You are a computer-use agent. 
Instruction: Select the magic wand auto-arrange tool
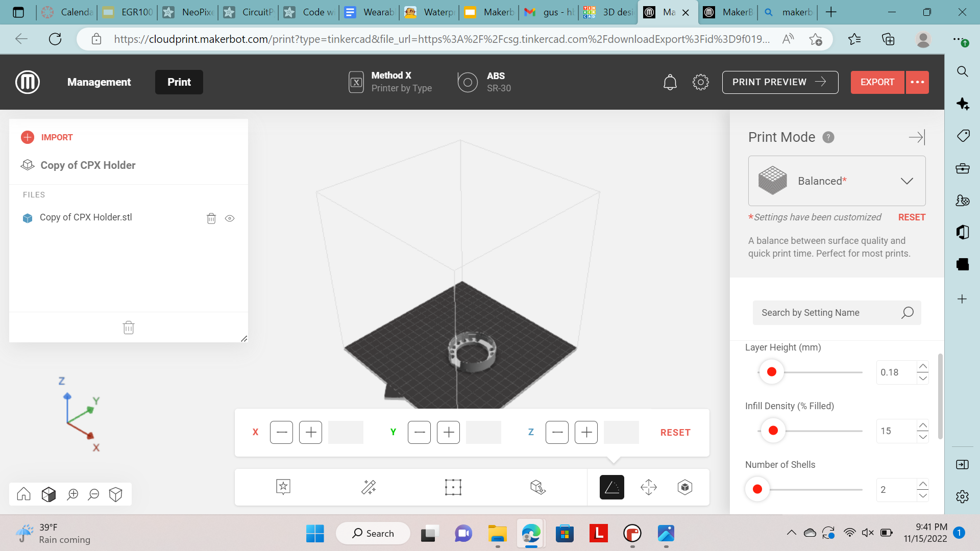pos(369,487)
